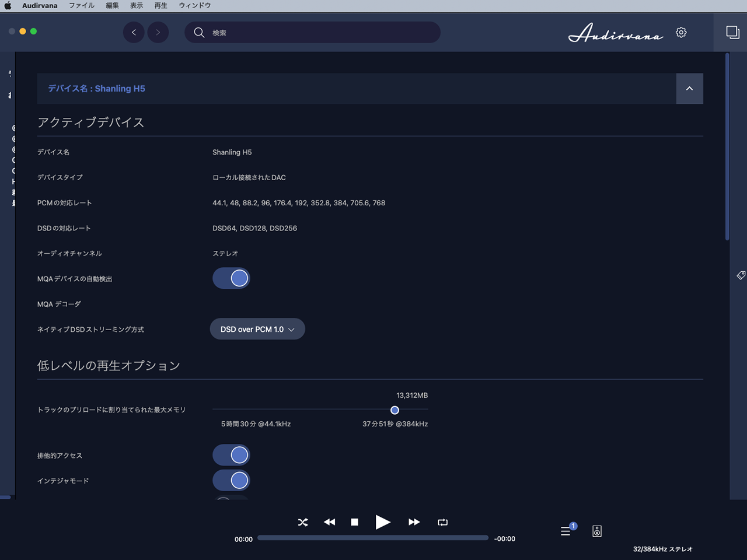
Task: Skip to the next track
Action: coord(414,522)
